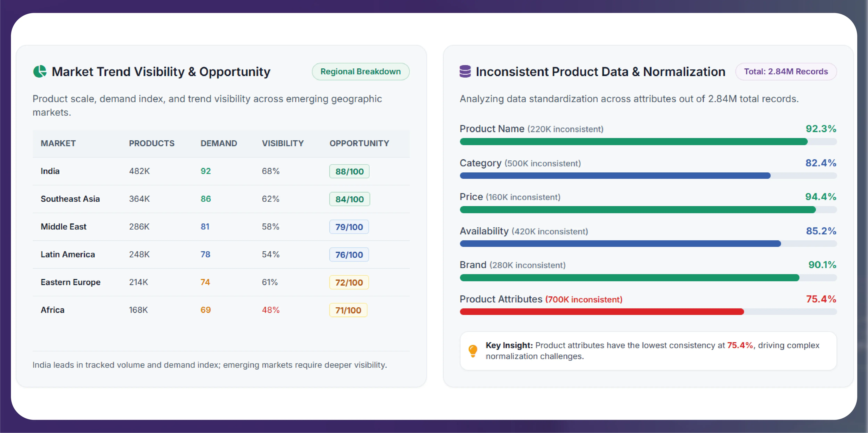Click Southeast Asia's 364K products value
868x433 pixels.
pyautogui.click(x=139, y=199)
